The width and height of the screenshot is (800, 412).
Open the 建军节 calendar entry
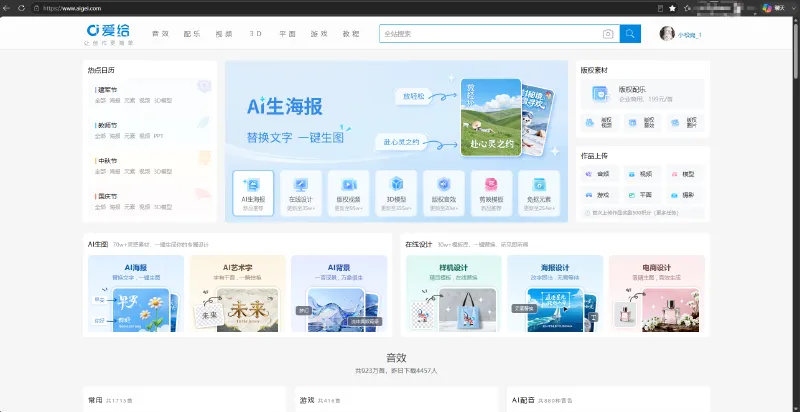pyautogui.click(x=108, y=90)
